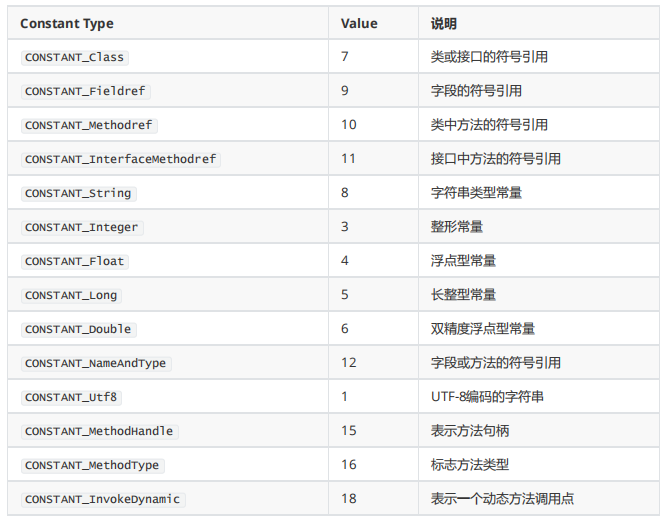The width and height of the screenshot is (665, 520).
Task: Click the CONSTANT_InvokeDynamic code label
Action: point(104,499)
